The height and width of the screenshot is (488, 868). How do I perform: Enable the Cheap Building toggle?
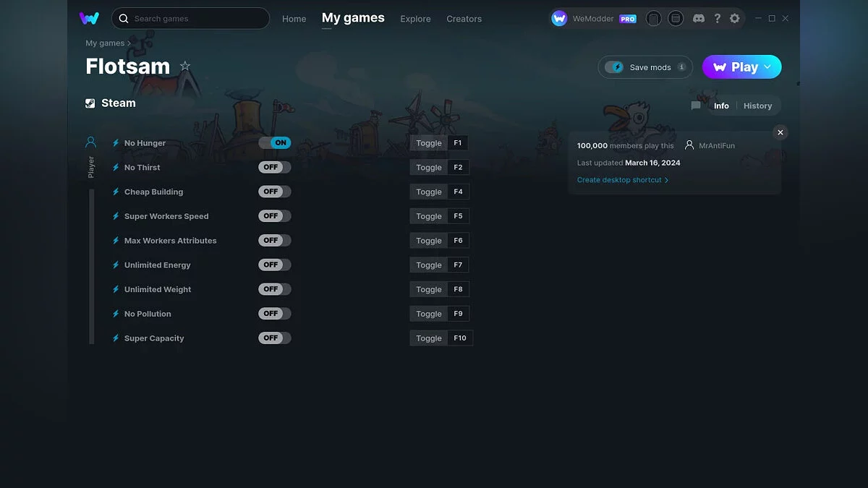pyautogui.click(x=275, y=192)
